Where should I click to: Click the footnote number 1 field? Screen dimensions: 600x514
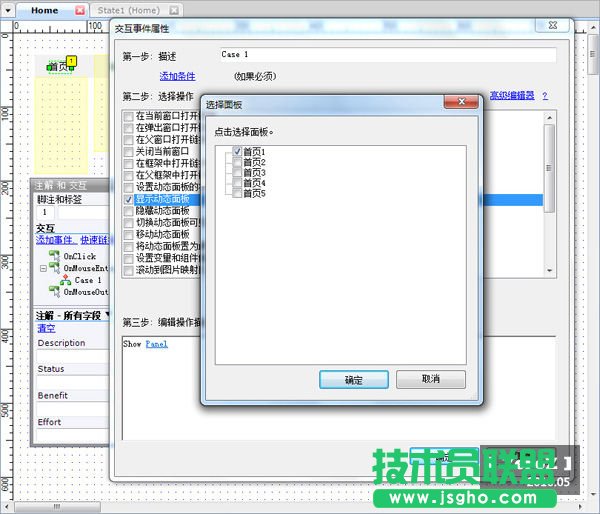click(45, 212)
